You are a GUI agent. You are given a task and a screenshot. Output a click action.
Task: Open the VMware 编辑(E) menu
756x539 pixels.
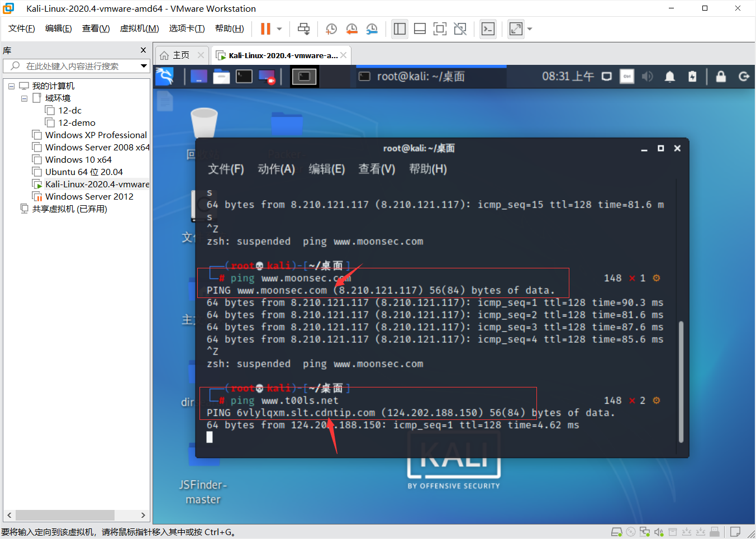coord(59,29)
